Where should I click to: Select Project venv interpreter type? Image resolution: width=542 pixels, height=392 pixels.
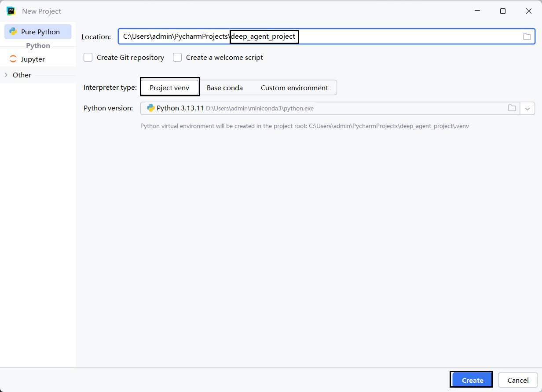[x=169, y=88]
